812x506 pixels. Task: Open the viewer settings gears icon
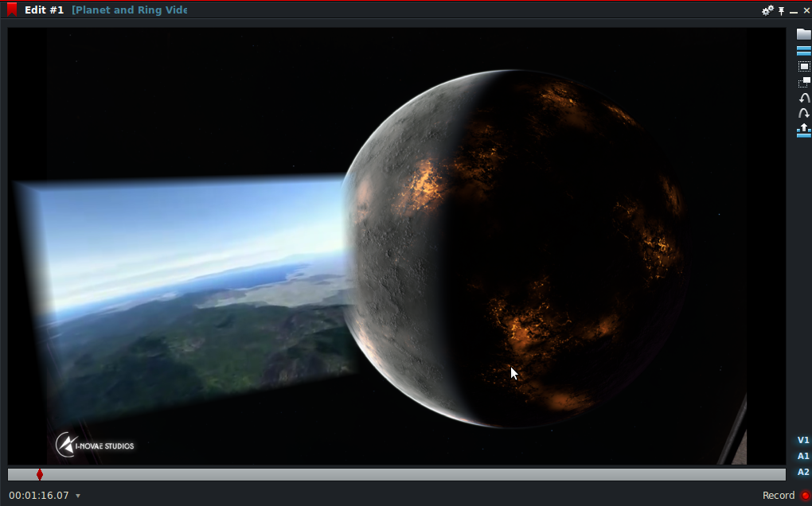(x=767, y=11)
